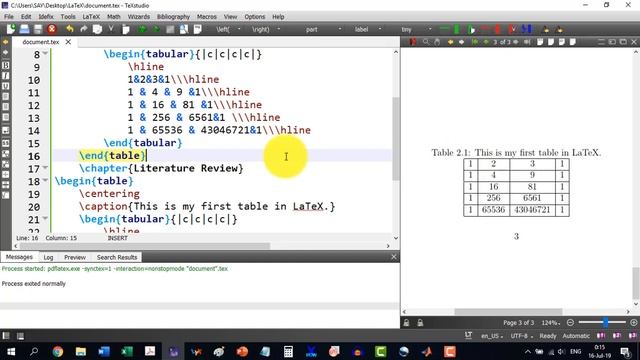Viewport: 640px width, 360px height.
Task: Zoom in PDF with plus button
Action: click(x=633, y=322)
